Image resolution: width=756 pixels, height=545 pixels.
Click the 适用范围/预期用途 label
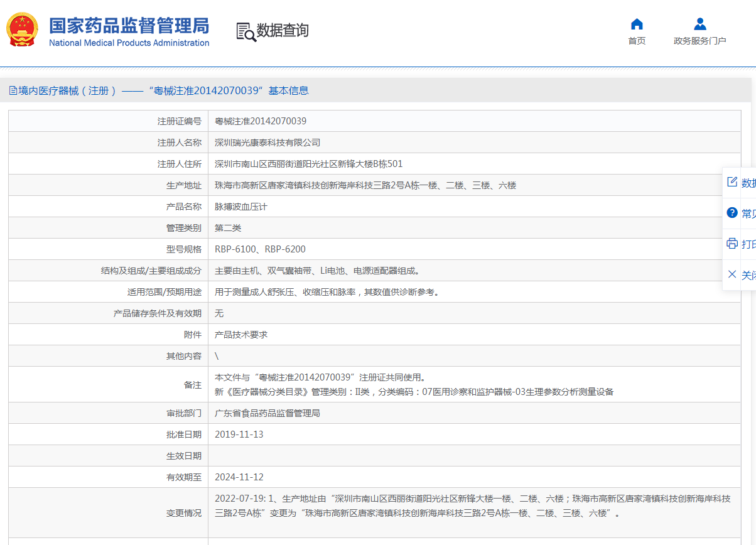tap(165, 292)
